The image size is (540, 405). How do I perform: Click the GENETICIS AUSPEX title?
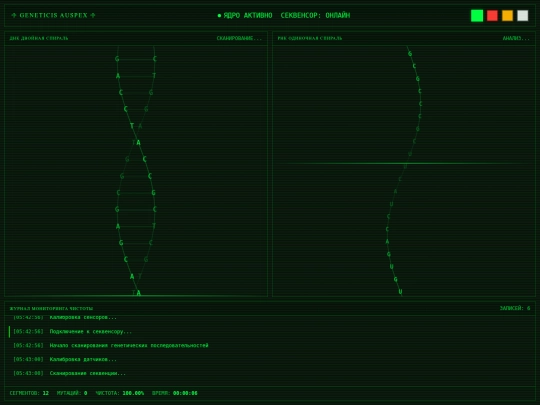pyautogui.click(x=53, y=15)
